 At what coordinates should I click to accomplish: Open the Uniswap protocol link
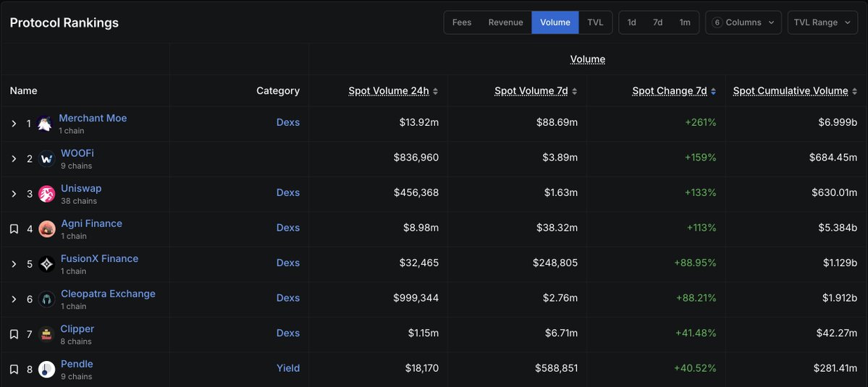coord(81,189)
